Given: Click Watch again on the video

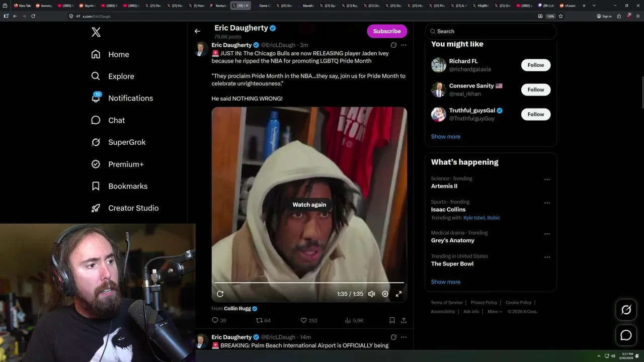Looking at the screenshot, I should tap(309, 205).
